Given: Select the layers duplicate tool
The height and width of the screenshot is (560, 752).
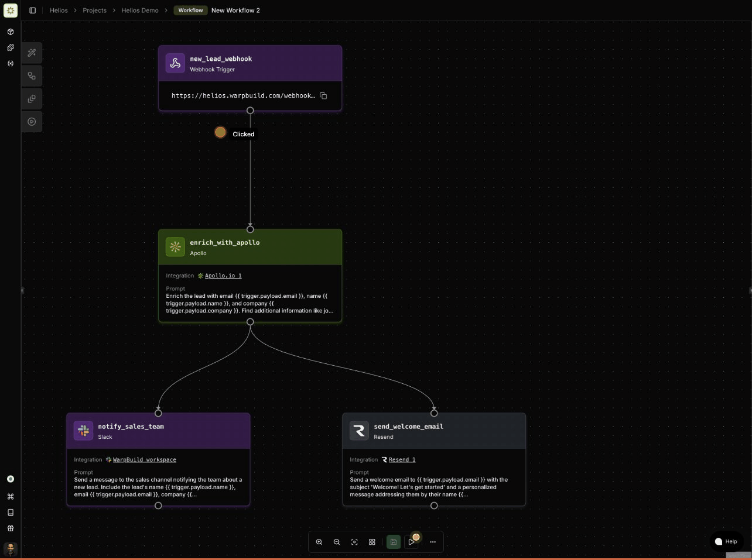Looking at the screenshot, I should pyautogui.click(x=32, y=98).
